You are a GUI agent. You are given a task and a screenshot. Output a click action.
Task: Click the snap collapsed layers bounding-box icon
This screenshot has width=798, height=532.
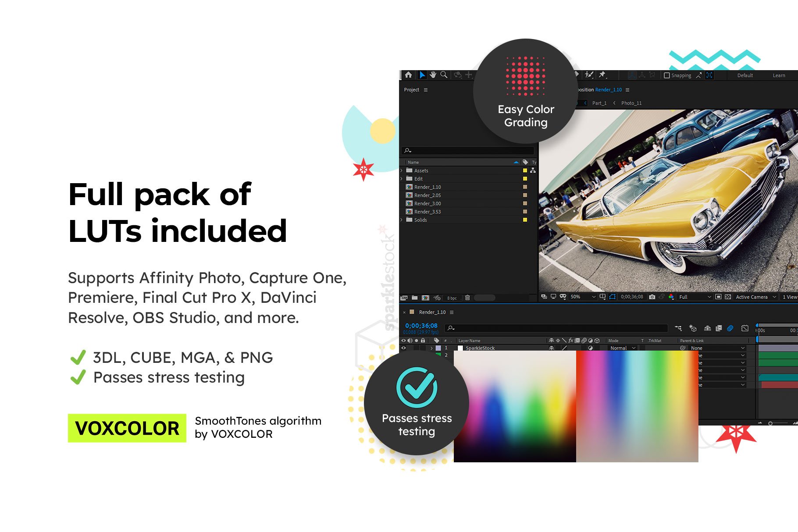709,75
